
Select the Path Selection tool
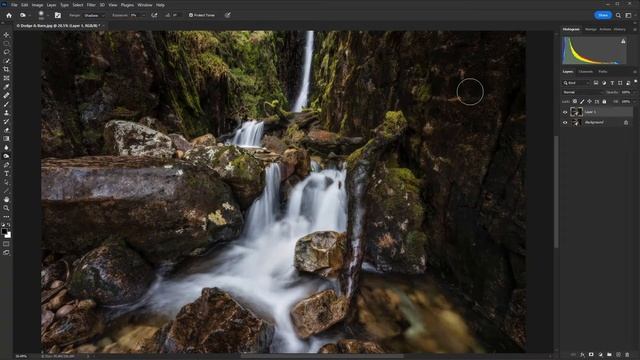[6, 182]
